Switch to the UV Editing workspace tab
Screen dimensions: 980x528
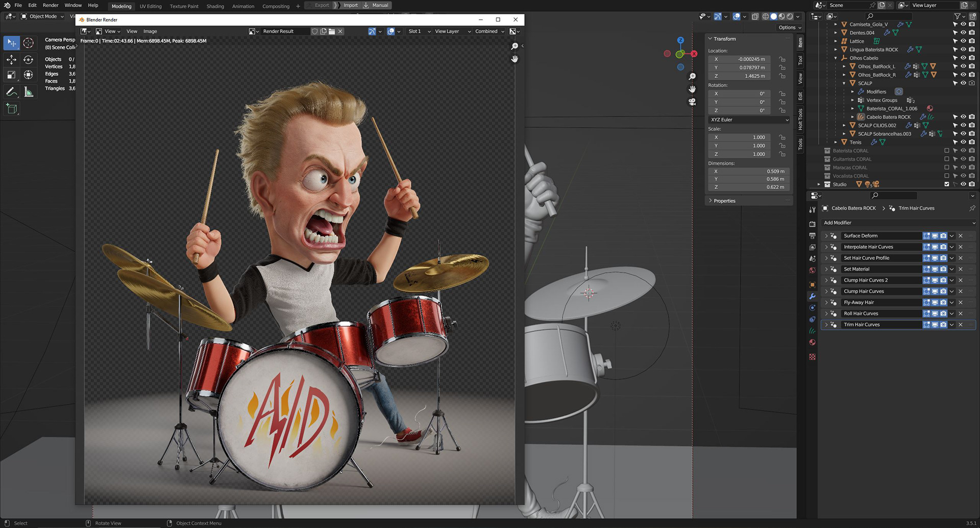pyautogui.click(x=151, y=6)
